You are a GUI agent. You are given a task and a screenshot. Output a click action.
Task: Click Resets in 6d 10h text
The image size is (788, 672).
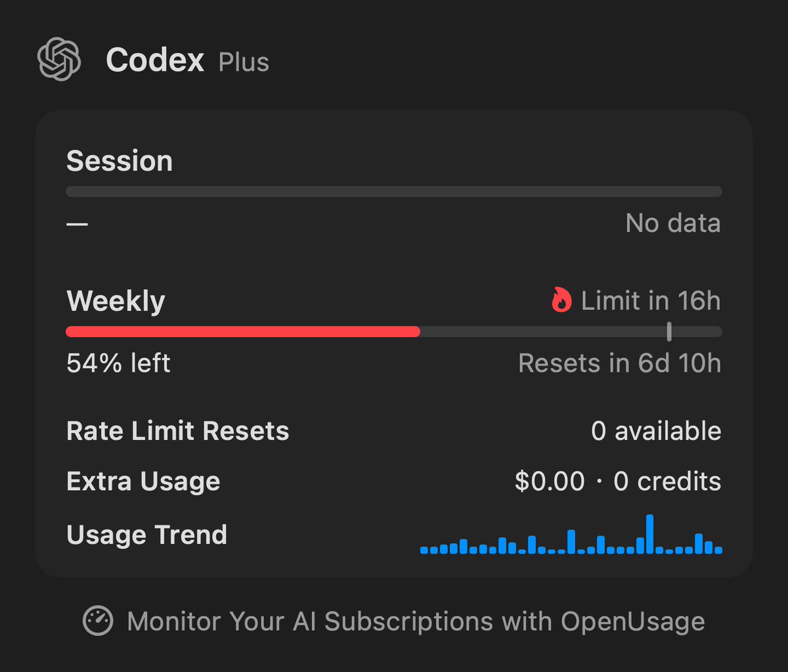coord(620,363)
